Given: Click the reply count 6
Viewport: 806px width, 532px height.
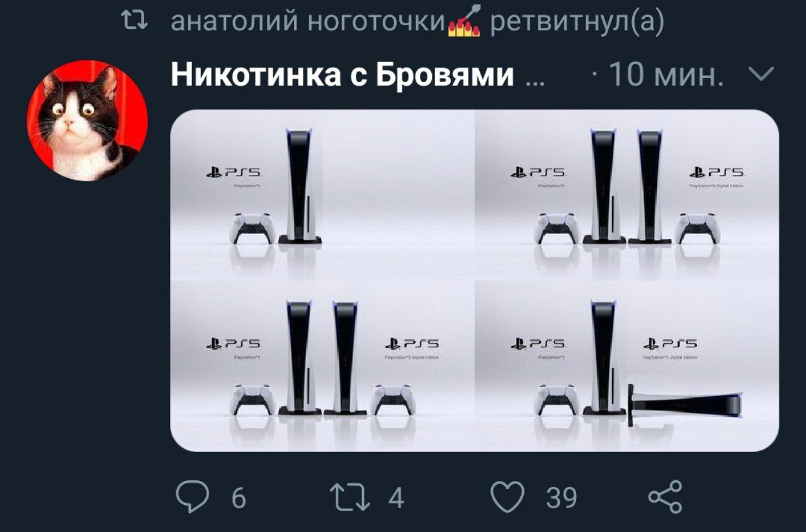Looking at the screenshot, I should click(238, 498).
